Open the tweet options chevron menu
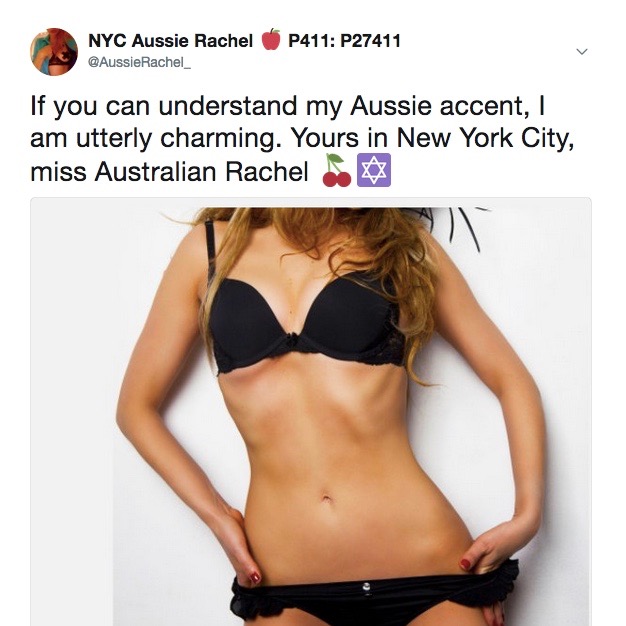The image size is (626, 626). click(x=582, y=52)
